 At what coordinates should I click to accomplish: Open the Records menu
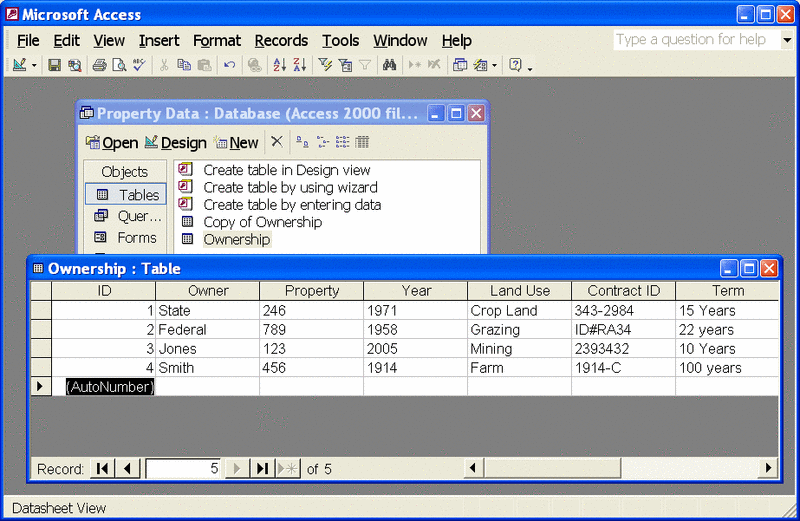pos(281,40)
